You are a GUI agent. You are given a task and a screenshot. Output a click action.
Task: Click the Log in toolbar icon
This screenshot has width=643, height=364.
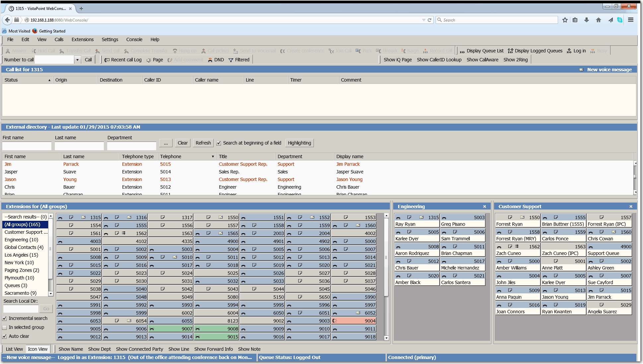coord(569,51)
